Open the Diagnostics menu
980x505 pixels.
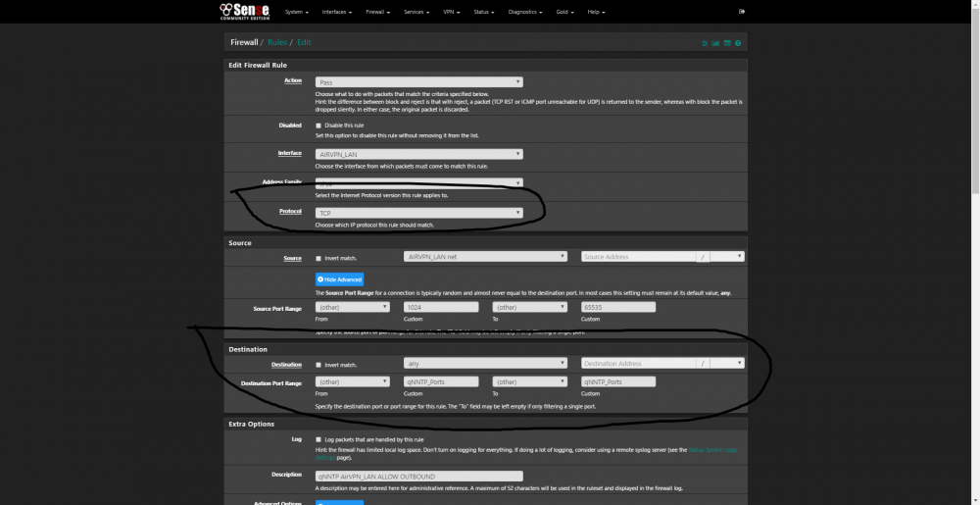point(525,12)
